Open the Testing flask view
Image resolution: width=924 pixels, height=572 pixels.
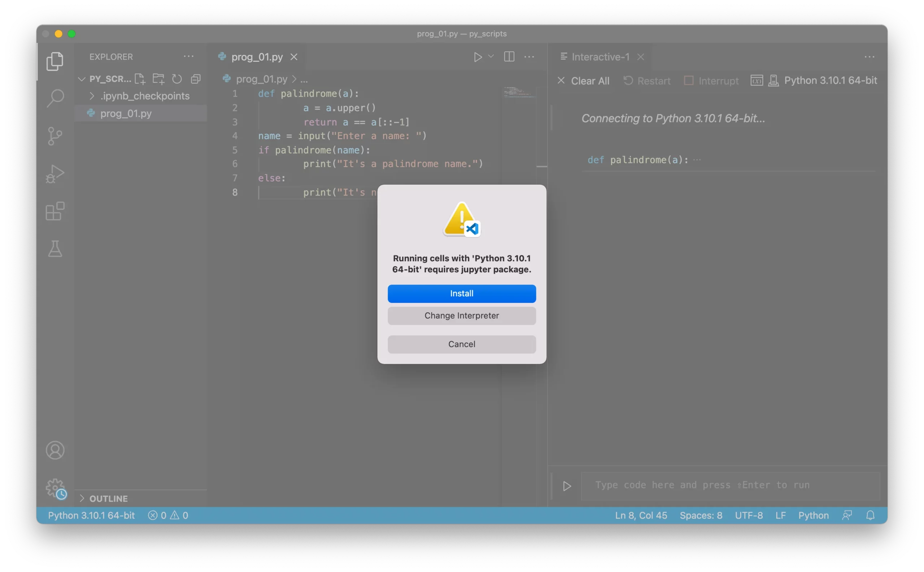point(55,248)
